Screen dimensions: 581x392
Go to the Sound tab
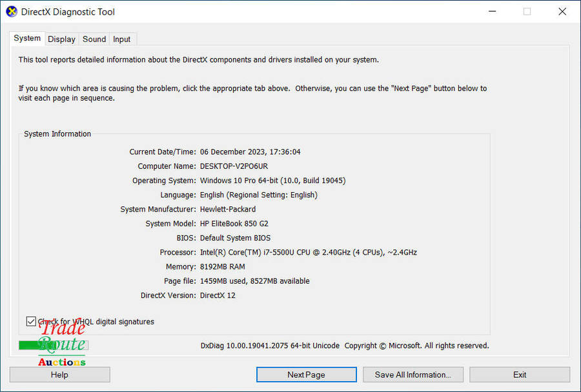pos(94,39)
